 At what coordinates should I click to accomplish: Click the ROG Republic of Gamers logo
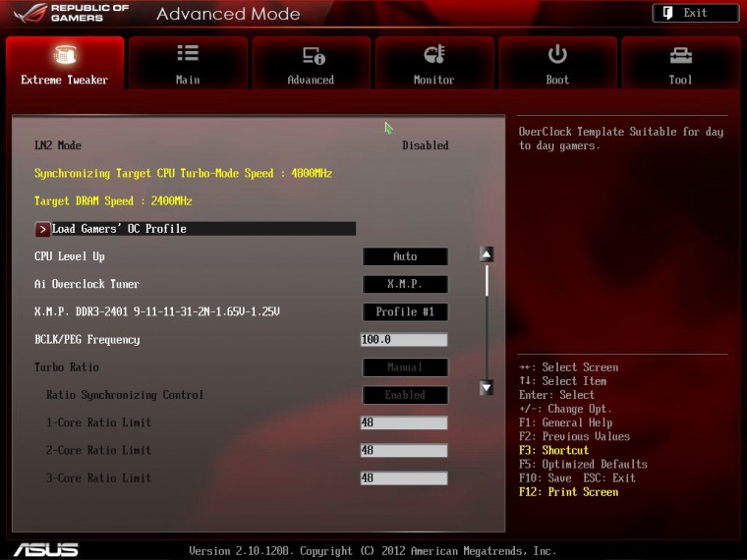[72, 13]
